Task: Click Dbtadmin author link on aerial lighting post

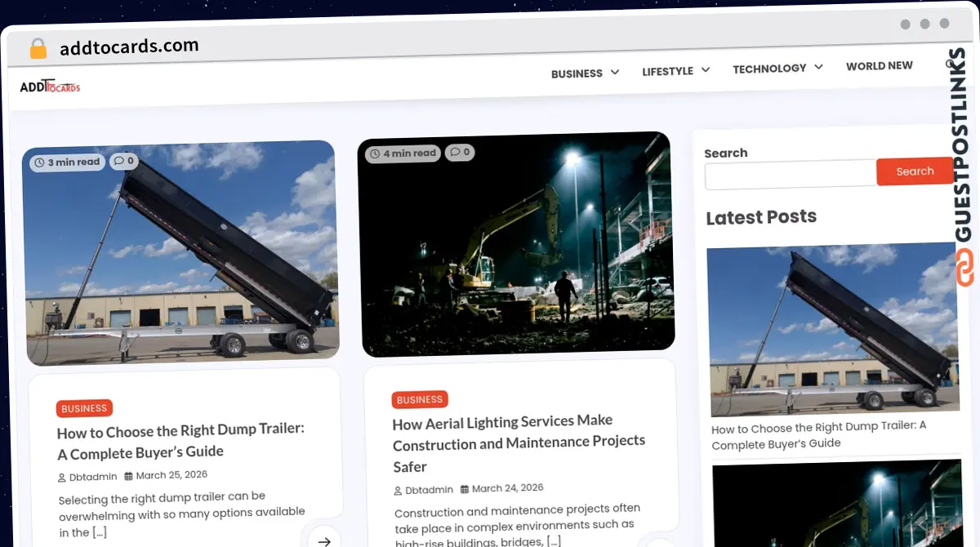Action: [429, 490]
